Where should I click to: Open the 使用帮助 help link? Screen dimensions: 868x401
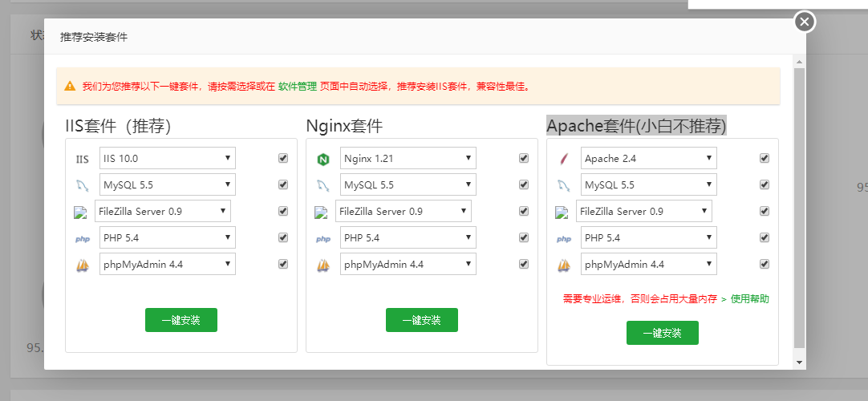[x=749, y=299]
